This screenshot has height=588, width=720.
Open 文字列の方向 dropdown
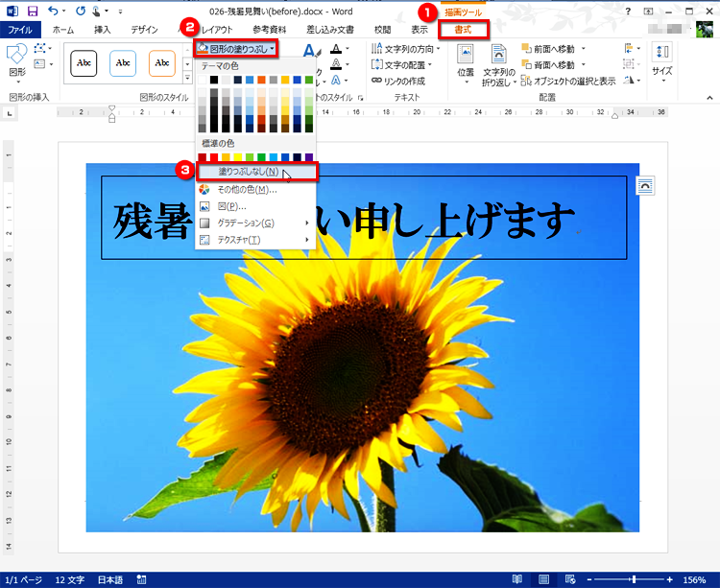coord(405,49)
